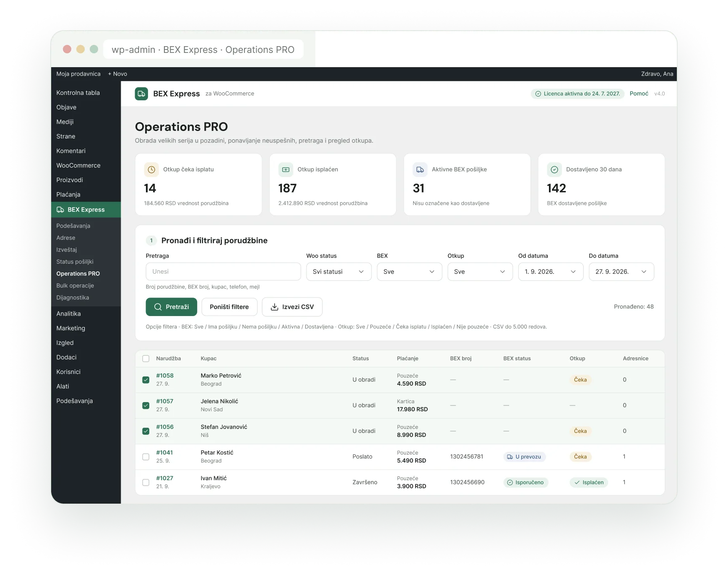This screenshot has height=575, width=728.
Task: Click BEX number 1302456690
Action: [467, 482]
